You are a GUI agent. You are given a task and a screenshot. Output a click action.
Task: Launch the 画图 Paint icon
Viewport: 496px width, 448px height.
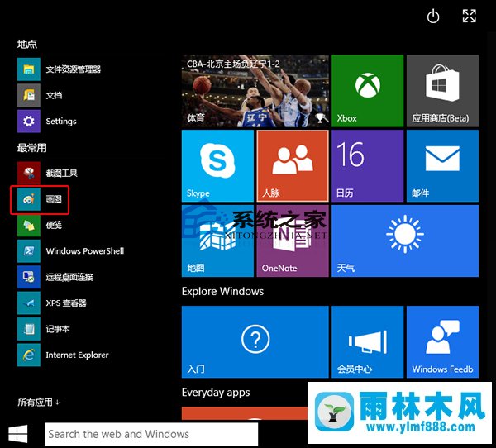[x=29, y=199]
